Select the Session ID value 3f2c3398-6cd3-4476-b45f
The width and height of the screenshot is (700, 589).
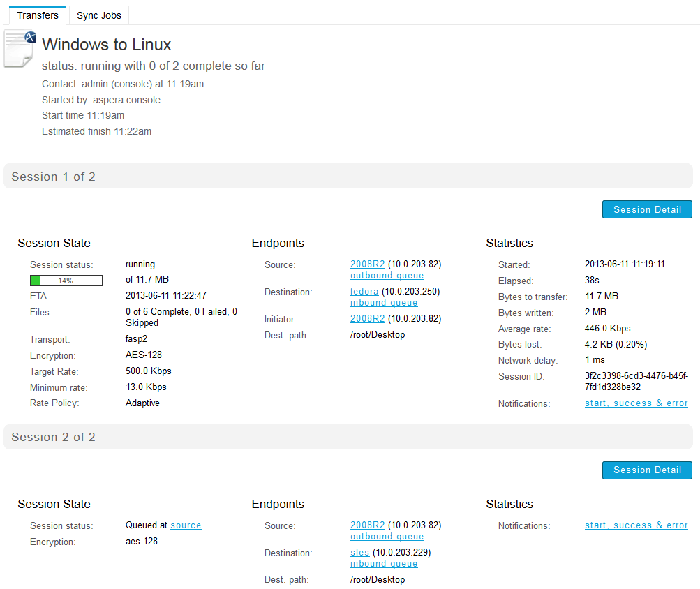pyautogui.click(x=636, y=381)
